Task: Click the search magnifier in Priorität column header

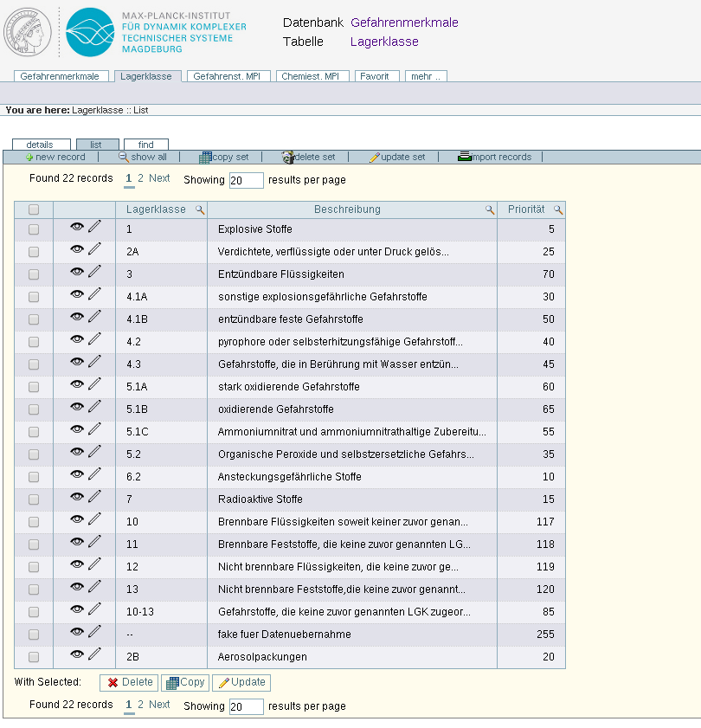Action: (558, 209)
